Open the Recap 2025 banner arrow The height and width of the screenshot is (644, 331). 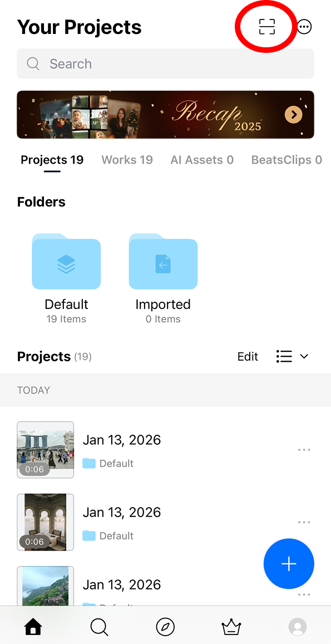293,115
